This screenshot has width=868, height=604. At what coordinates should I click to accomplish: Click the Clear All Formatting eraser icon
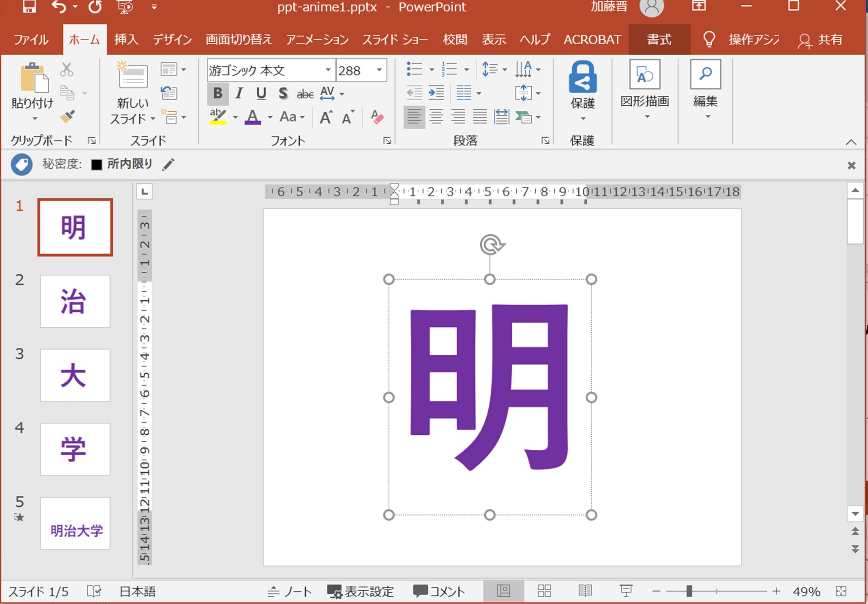(377, 117)
